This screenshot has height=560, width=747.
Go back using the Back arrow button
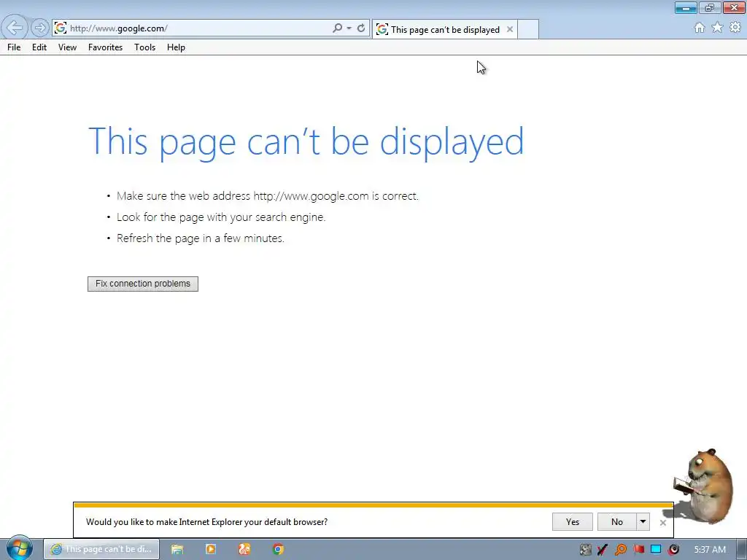[x=15, y=28]
